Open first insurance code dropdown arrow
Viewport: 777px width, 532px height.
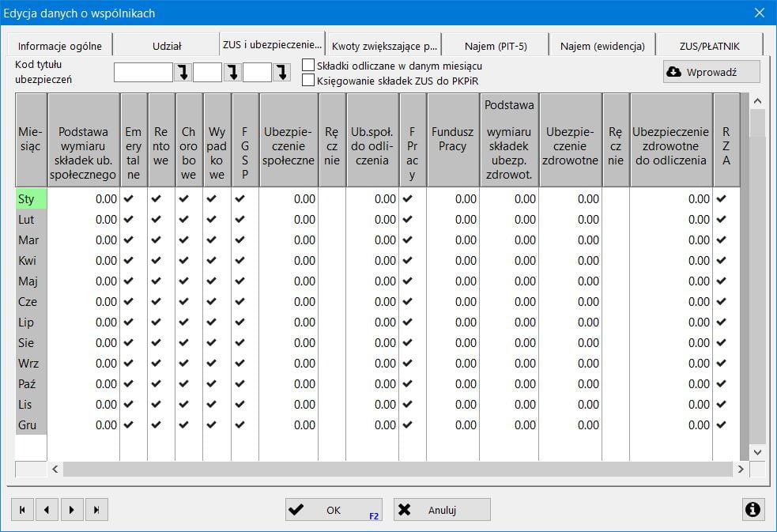(x=183, y=73)
